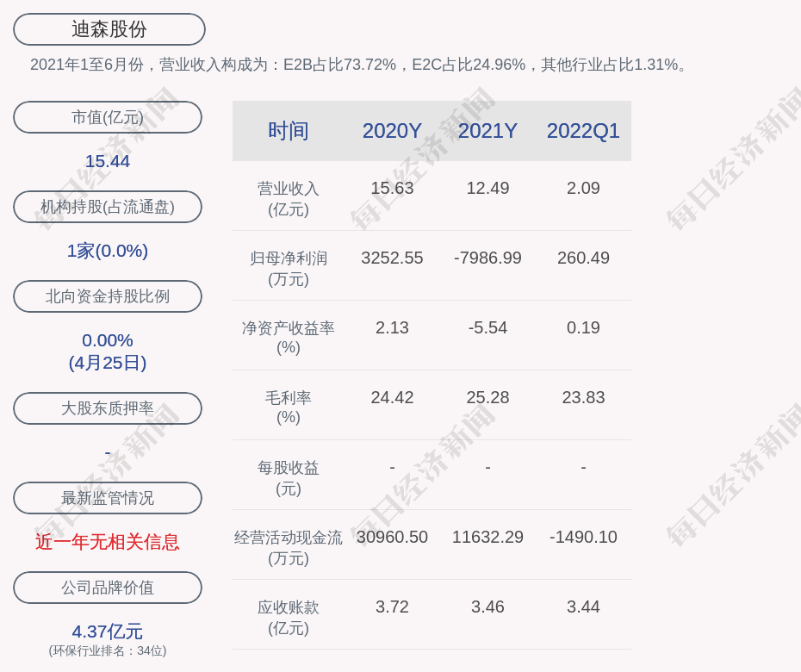Click the net profit value -7986.99
The width and height of the screenshot is (801, 672).
point(487,258)
